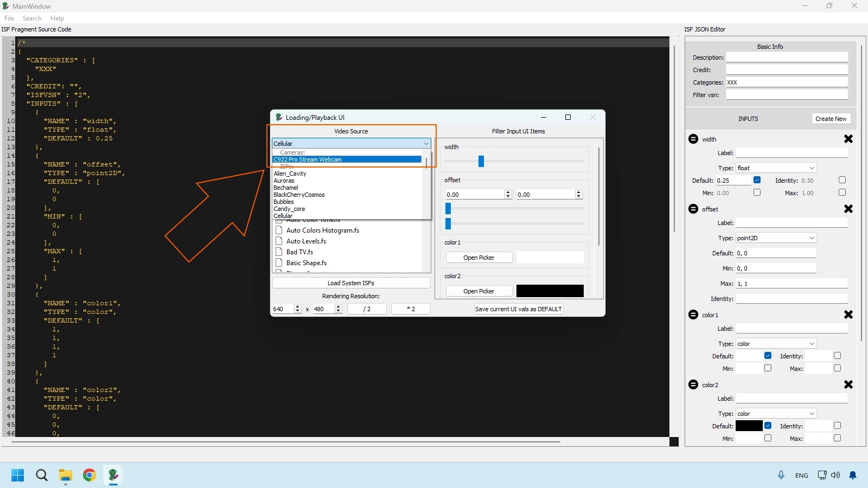The width and height of the screenshot is (868, 488).
Task: Check Auto Levels.fs checkbox
Action: 279,241
